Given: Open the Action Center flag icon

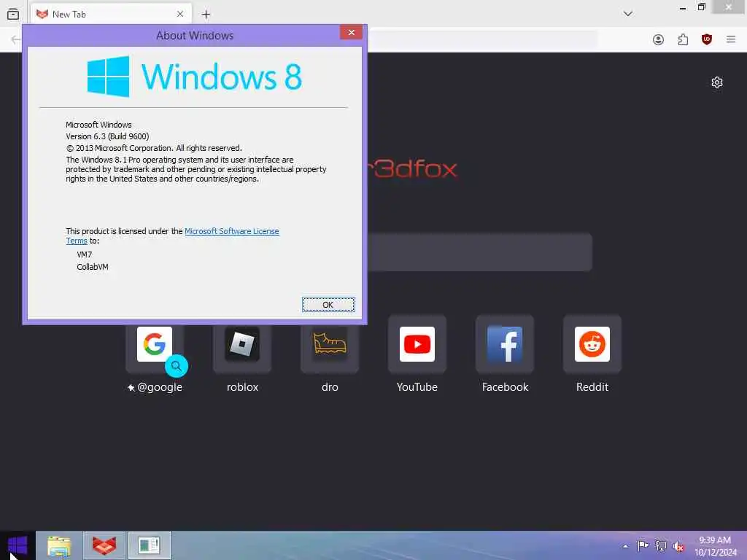Looking at the screenshot, I should coord(643,545).
